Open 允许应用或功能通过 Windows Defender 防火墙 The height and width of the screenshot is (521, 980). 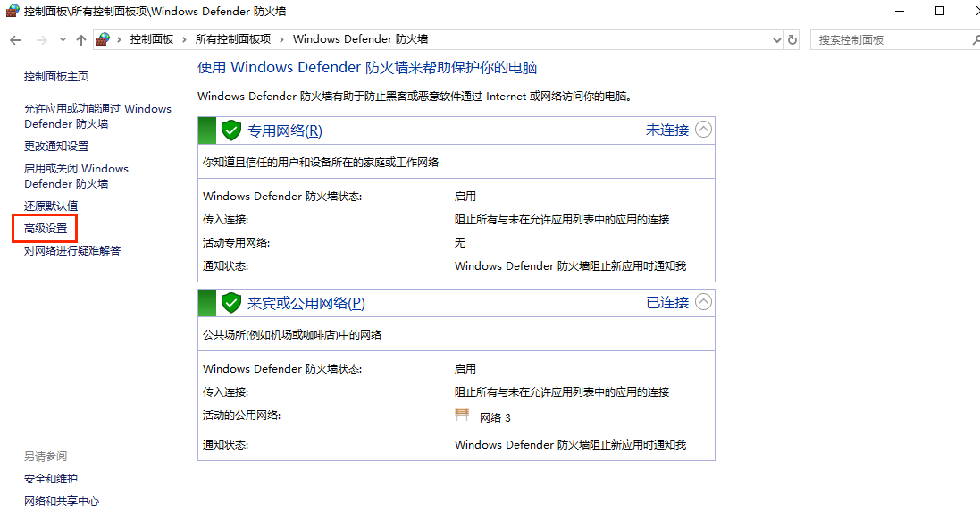pos(96,116)
